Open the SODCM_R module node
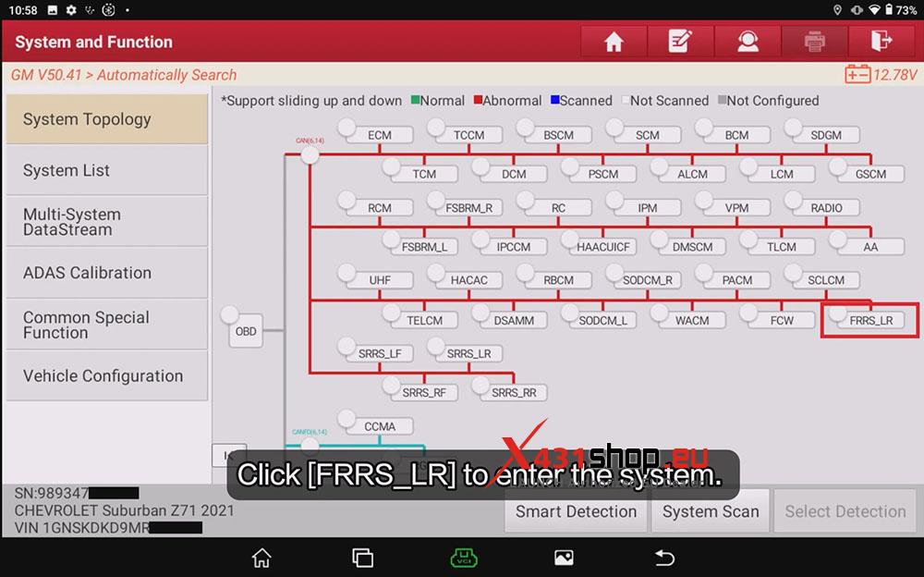 pyautogui.click(x=648, y=279)
